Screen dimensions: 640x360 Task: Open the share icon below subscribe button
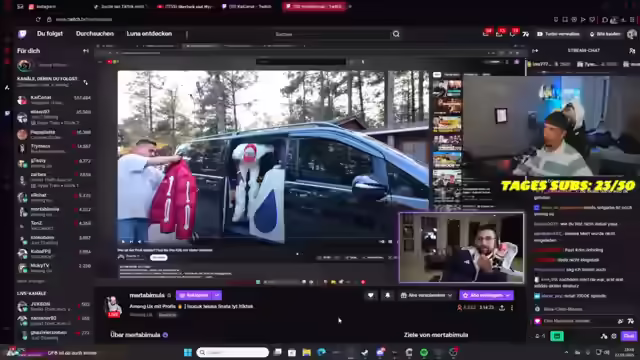coord(502,308)
